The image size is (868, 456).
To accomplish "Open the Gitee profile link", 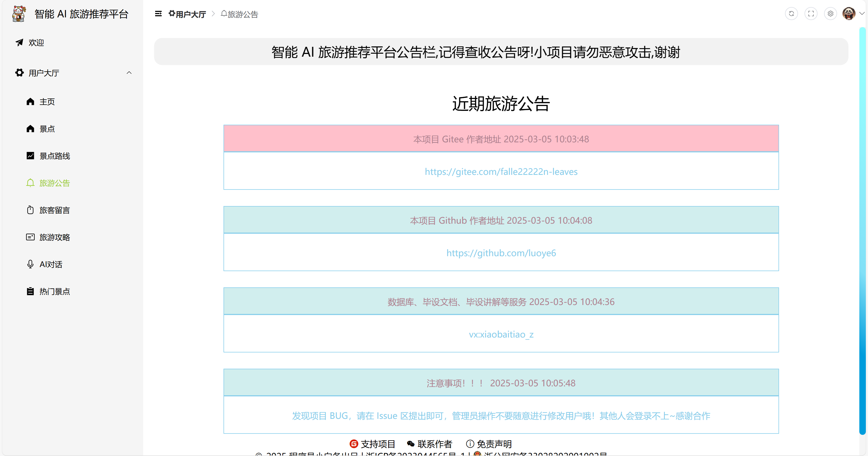I will (x=501, y=172).
